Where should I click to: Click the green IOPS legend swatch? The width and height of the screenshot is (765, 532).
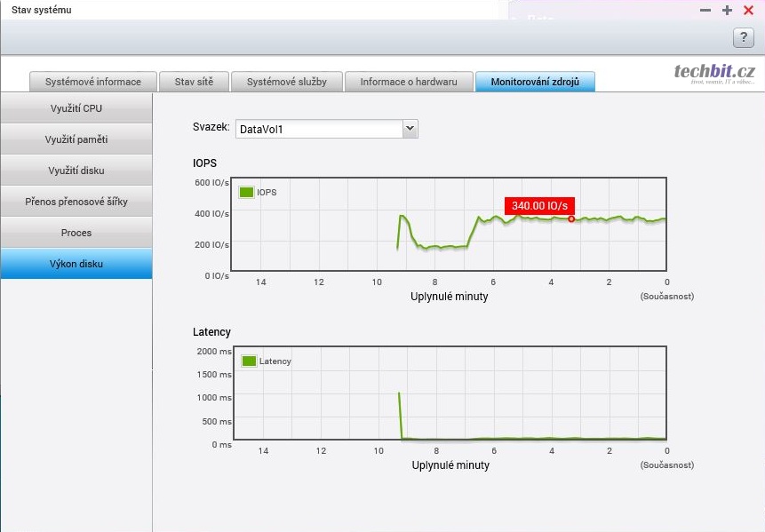pyautogui.click(x=246, y=191)
